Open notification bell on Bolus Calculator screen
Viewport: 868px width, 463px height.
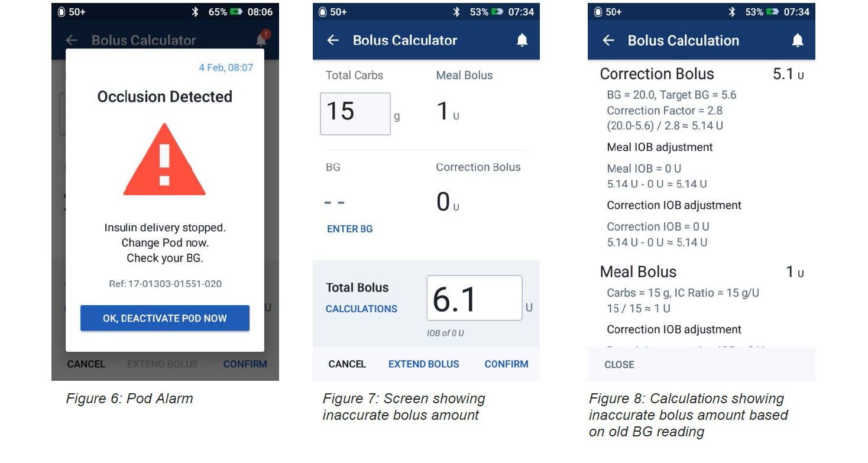point(522,40)
